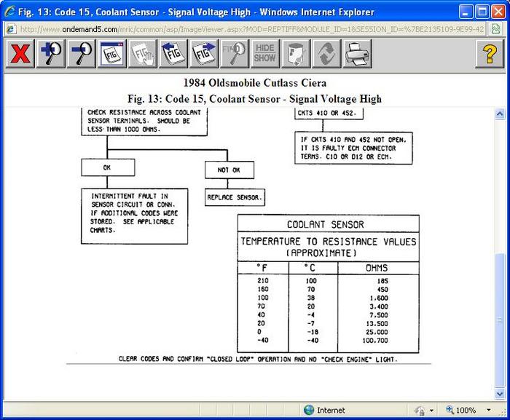Minimize the Internet Explorer window

point(466,12)
